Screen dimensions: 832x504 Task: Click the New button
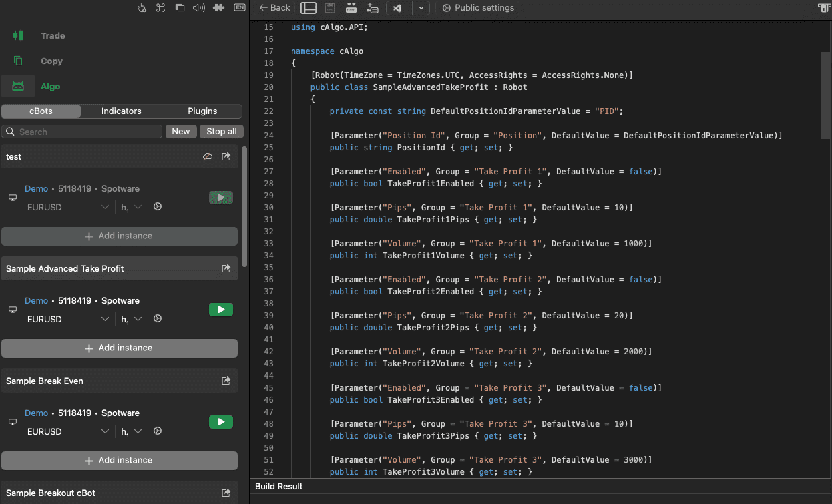181,132
